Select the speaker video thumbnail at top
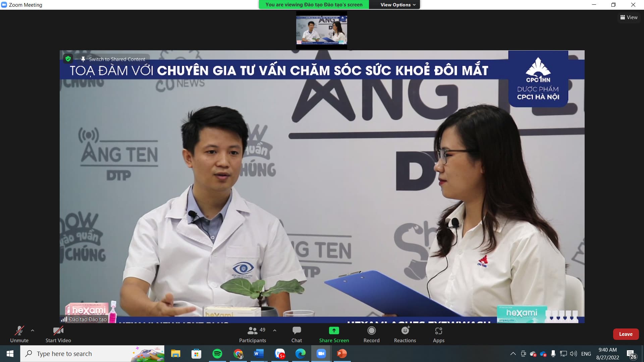The image size is (644, 362). pos(321,30)
